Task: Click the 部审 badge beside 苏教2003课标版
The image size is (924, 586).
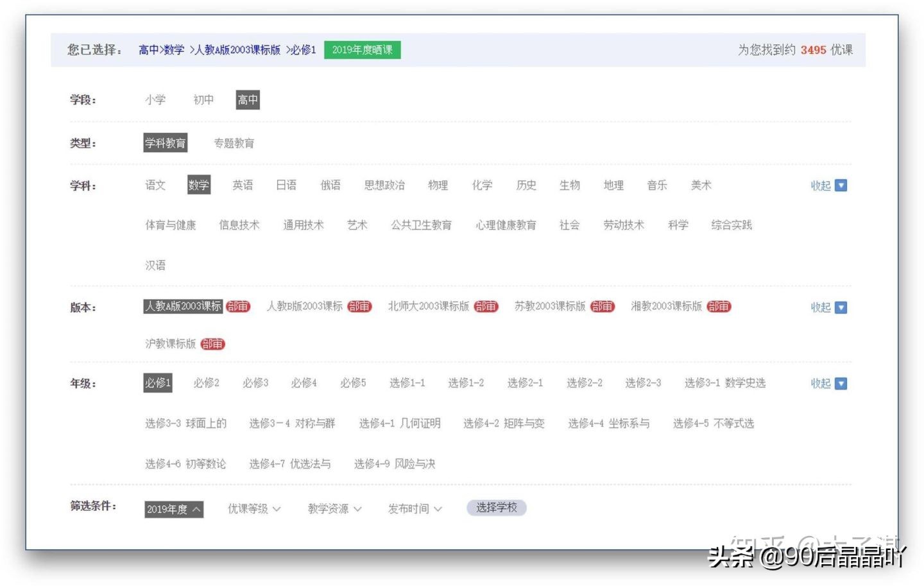Action: point(602,306)
